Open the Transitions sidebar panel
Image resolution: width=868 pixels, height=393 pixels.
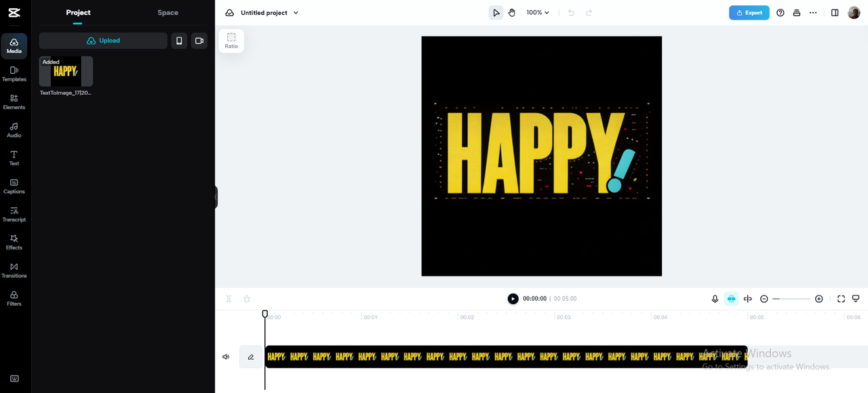14,270
